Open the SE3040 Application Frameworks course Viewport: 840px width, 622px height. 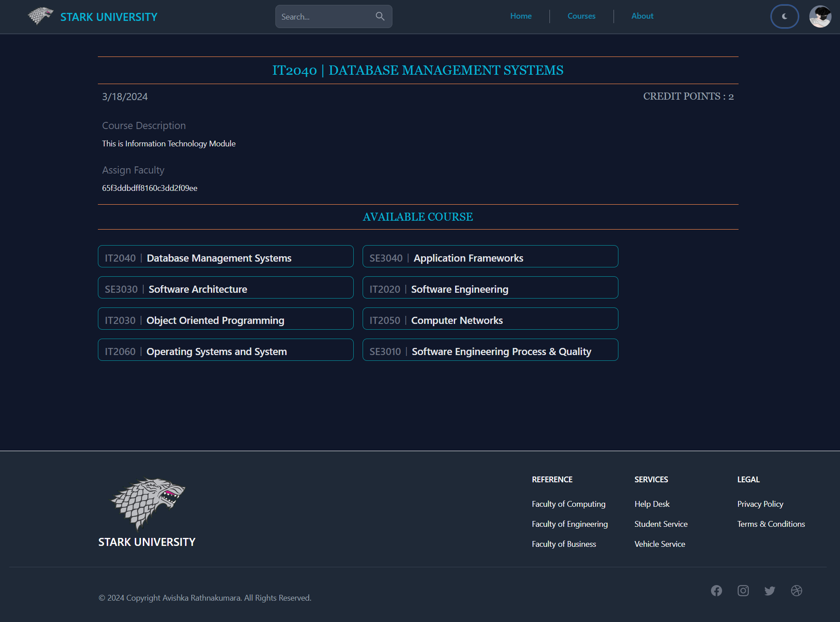(x=490, y=256)
